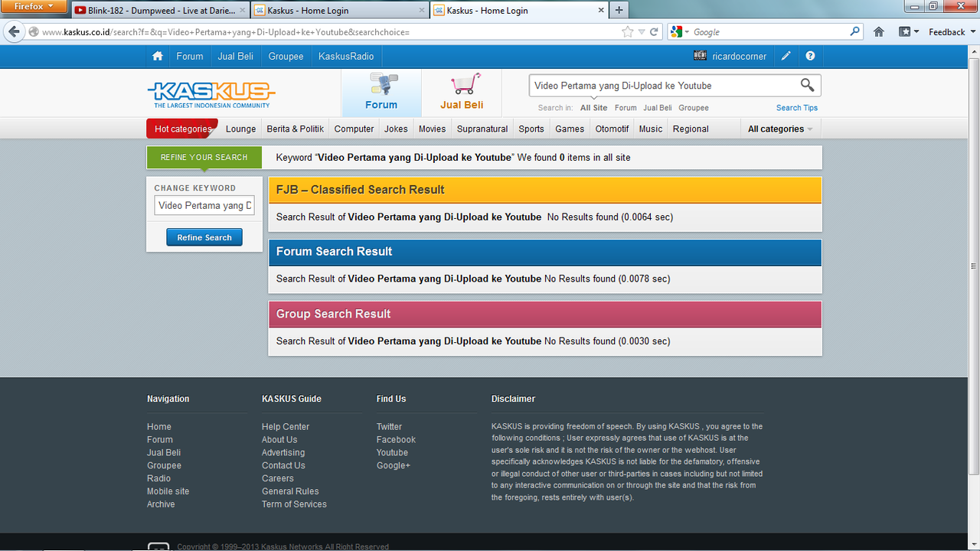This screenshot has height=551, width=980.
Task: Switch to the first Kaskus - Home Login tab
Action: tap(340, 11)
